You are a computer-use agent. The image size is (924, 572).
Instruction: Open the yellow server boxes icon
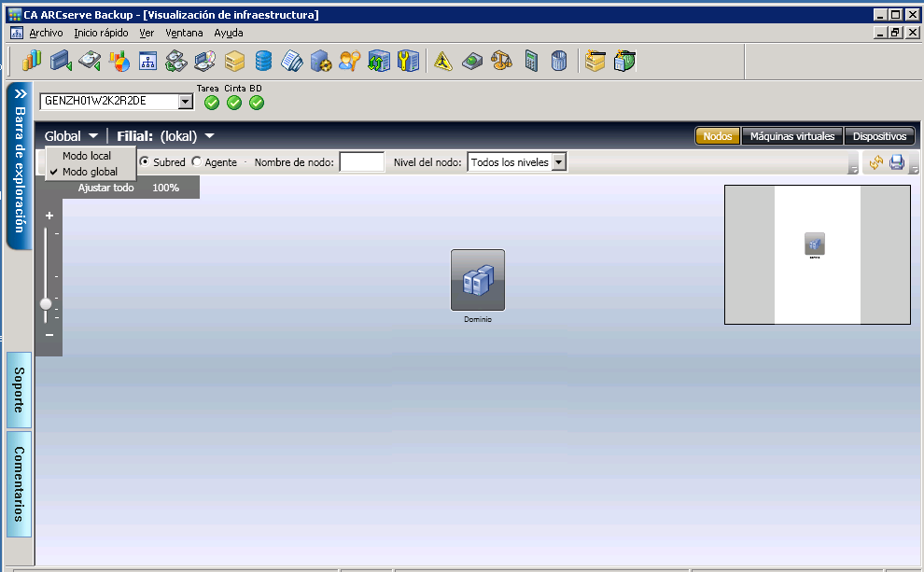[234, 61]
